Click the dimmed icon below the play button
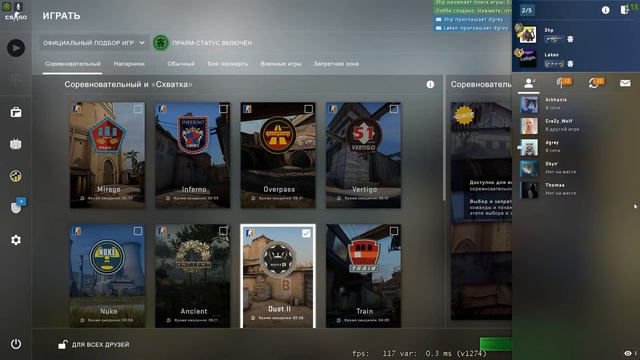 tap(16, 80)
